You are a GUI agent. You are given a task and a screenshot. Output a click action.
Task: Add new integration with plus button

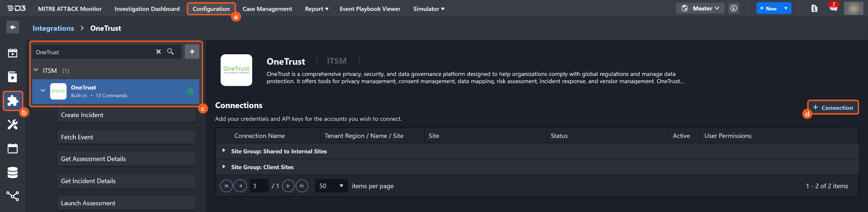[192, 52]
